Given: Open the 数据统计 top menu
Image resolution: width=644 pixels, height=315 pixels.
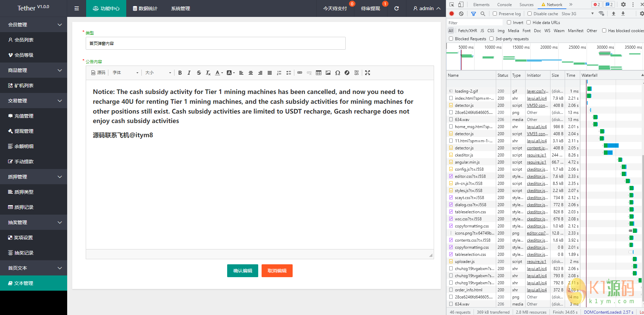Looking at the screenshot, I should (x=145, y=8).
